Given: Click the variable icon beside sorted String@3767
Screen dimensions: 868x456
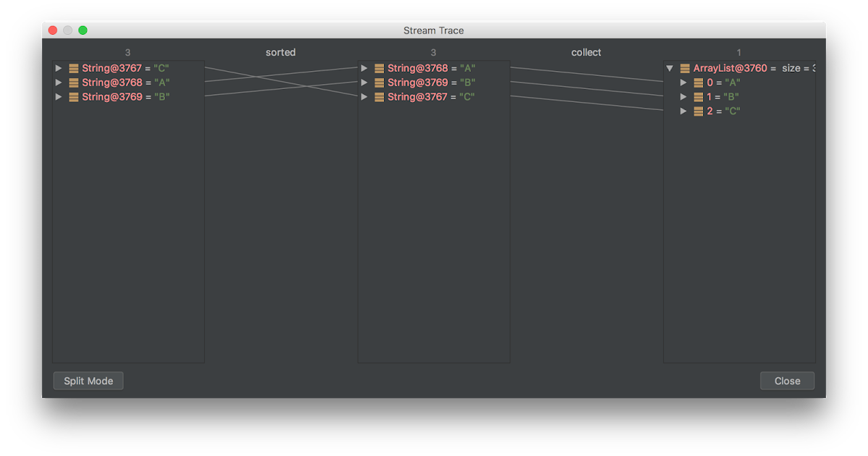Looking at the screenshot, I should coord(379,96).
